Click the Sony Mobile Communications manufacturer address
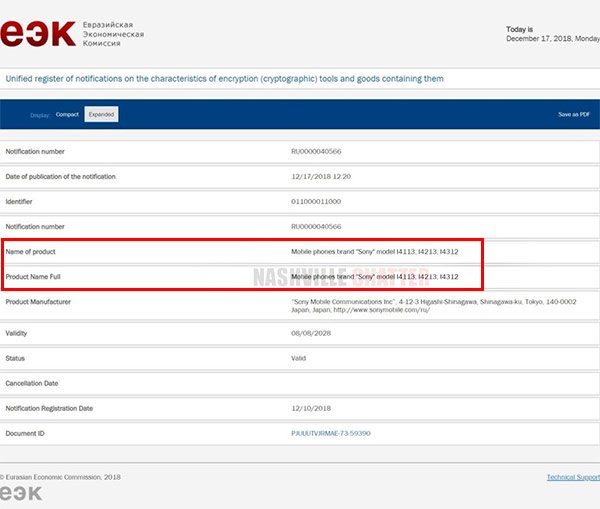The height and width of the screenshot is (509, 600). 434,306
